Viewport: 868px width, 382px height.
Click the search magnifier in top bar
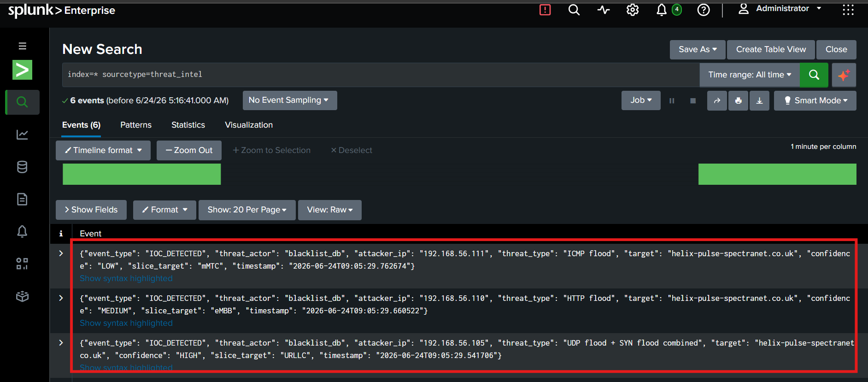tap(574, 10)
